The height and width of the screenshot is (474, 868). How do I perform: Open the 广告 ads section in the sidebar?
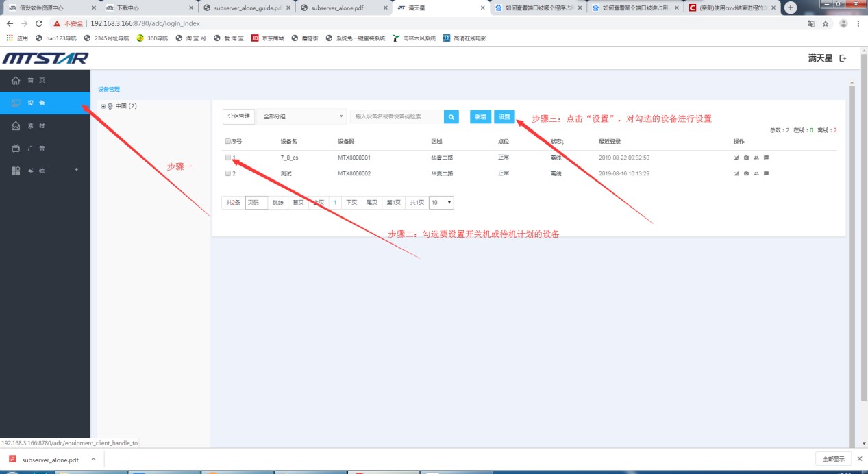31,147
